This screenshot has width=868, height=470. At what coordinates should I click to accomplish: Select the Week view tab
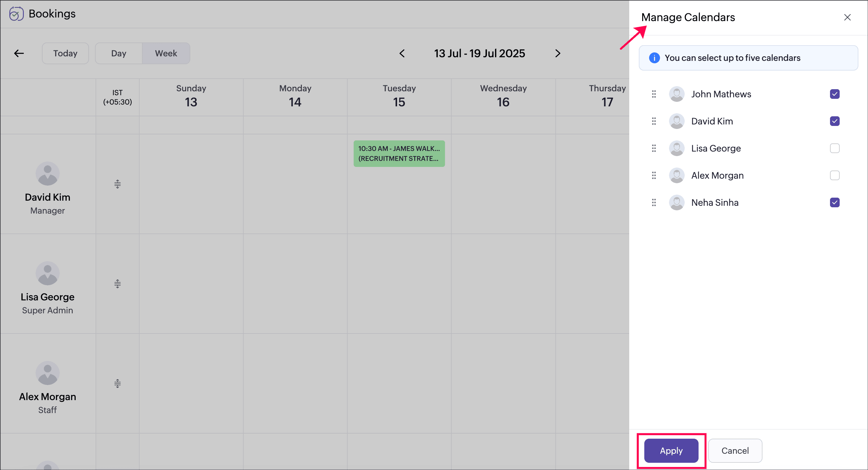pos(166,53)
